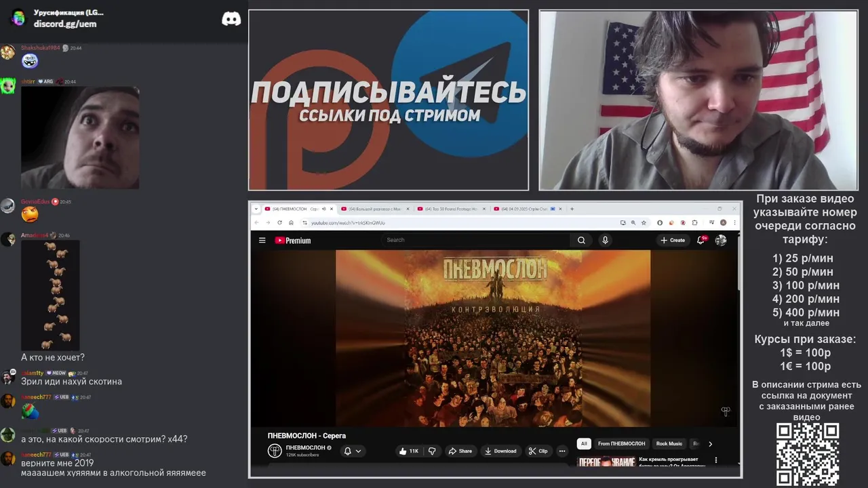This screenshot has height=488, width=868.
Task: Click the Share button
Action: 460,451
